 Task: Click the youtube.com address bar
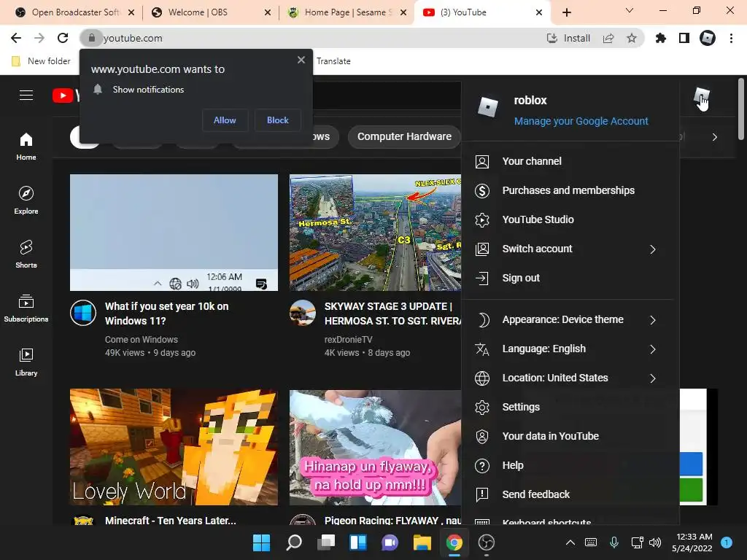[314, 38]
